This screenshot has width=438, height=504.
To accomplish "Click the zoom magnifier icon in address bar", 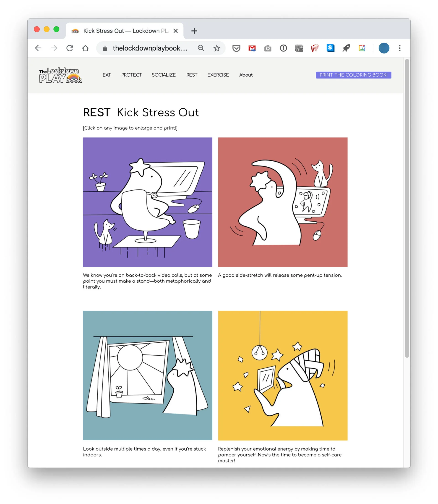I will [x=201, y=48].
